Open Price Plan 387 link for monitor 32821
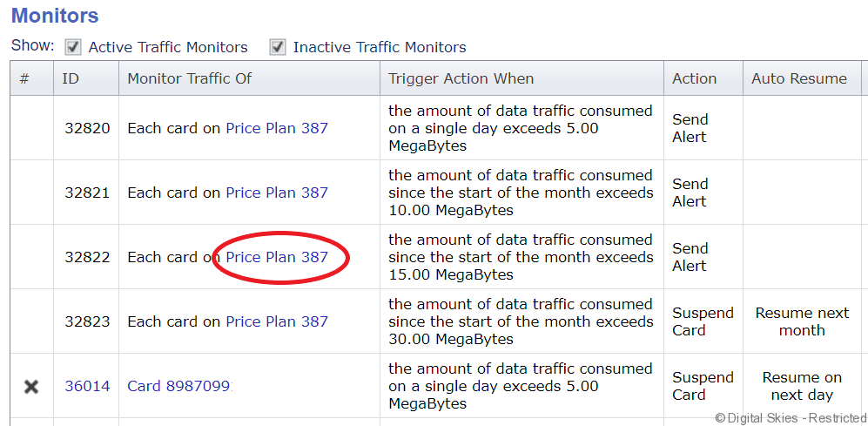The width and height of the screenshot is (868, 426). 277,193
